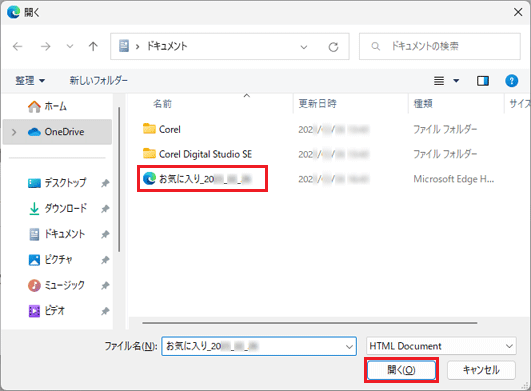Toggle the preview pane icon
Image resolution: width=531 pixels, height=391 pixels.
pyautogui.click(x=483, y=81)
